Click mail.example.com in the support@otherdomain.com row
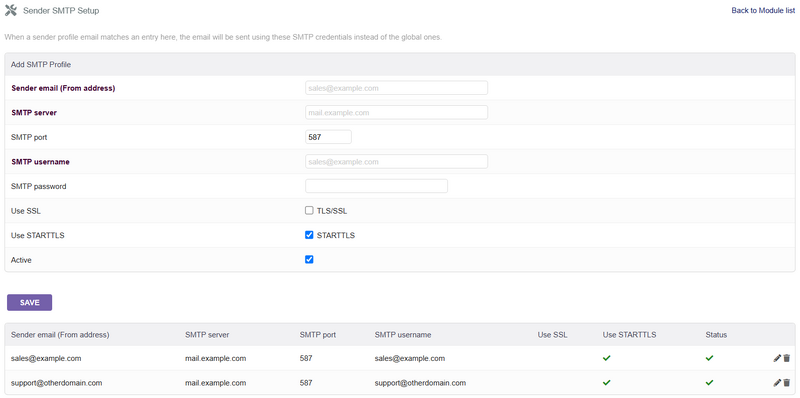This screenshot has height=398, width=800. pyautogui.click(x=216, y=382)
